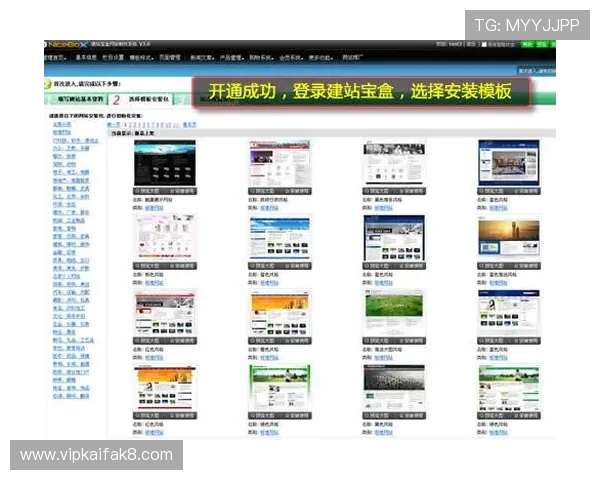Select the top category link 全部分类
This screenshot has width=600, height=480.
(x=62, y=124)
